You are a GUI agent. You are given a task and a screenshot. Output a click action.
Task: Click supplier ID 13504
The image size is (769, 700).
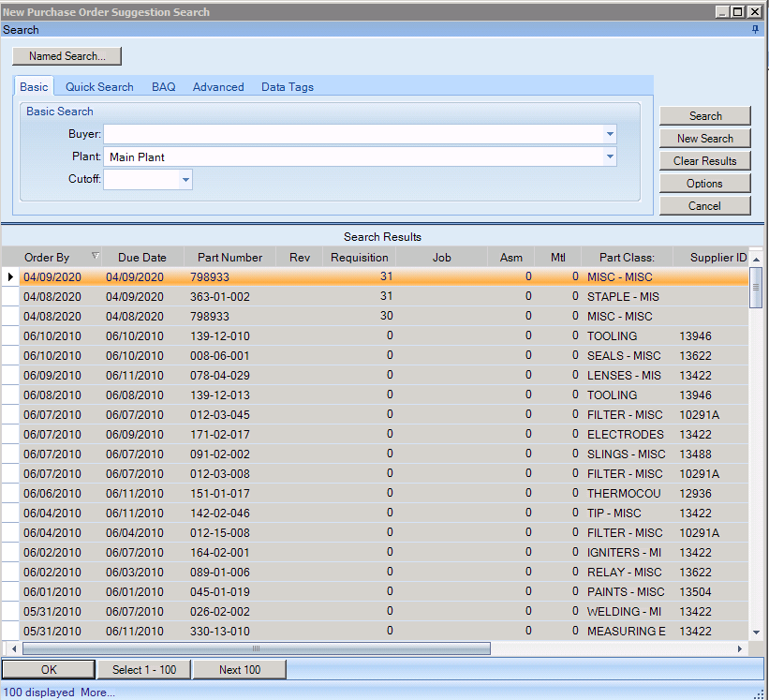[x=695, y=591]
